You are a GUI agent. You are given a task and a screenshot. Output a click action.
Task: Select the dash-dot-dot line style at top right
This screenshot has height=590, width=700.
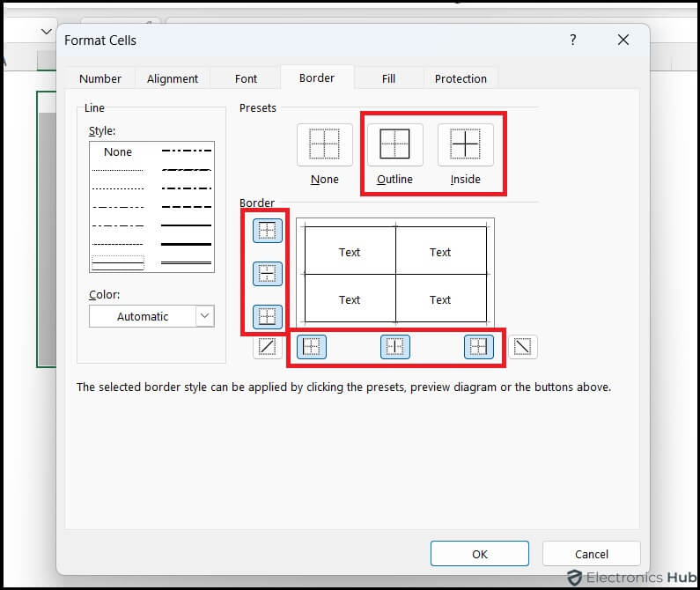pos(186,151)
